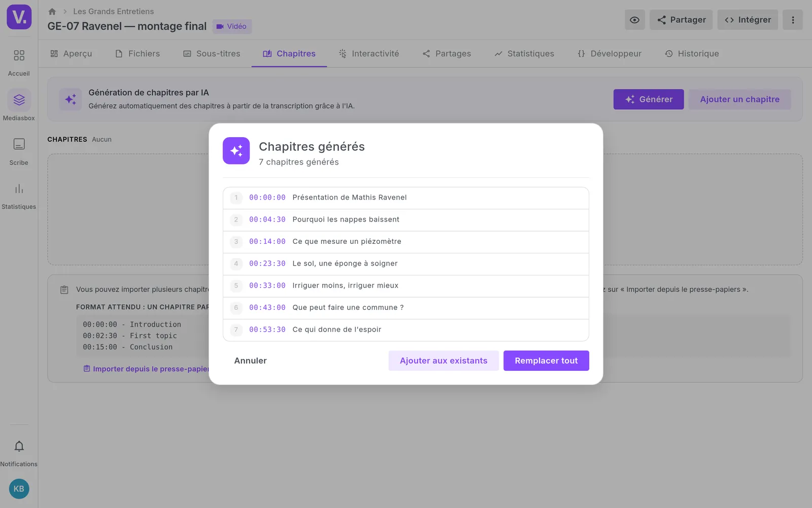The height and width of the screenshot is (508, 812).
Task: Open Scribe in the sidebar
Action: [19, 151]
